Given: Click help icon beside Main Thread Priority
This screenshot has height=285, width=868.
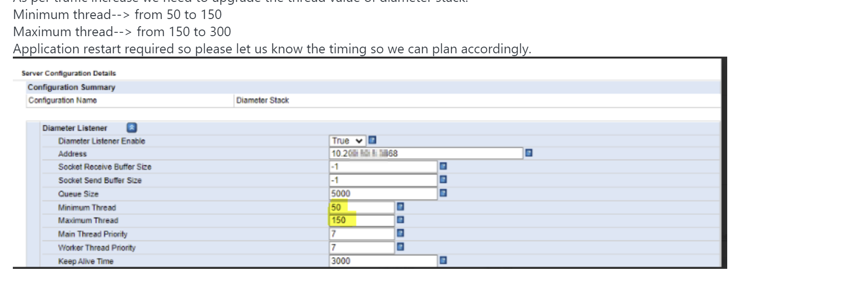Looking at the screenshot, I should 400,234.
